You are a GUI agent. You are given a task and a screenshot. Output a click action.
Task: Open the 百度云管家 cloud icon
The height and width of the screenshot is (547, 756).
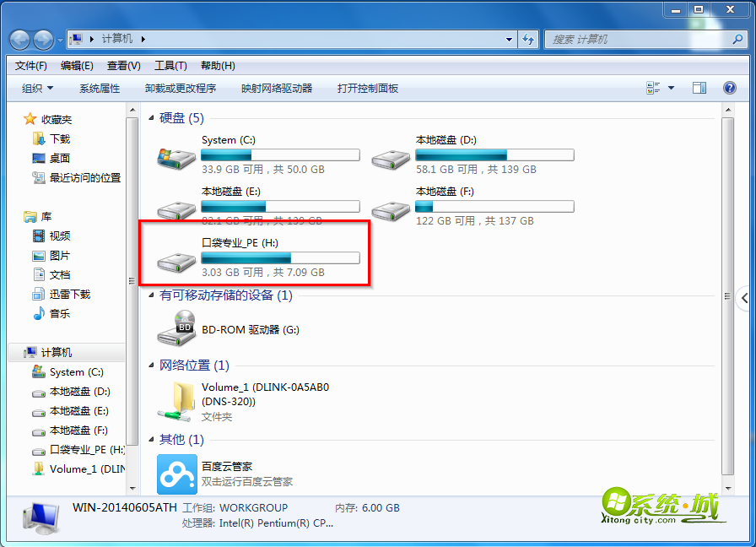tap(177, 474)
